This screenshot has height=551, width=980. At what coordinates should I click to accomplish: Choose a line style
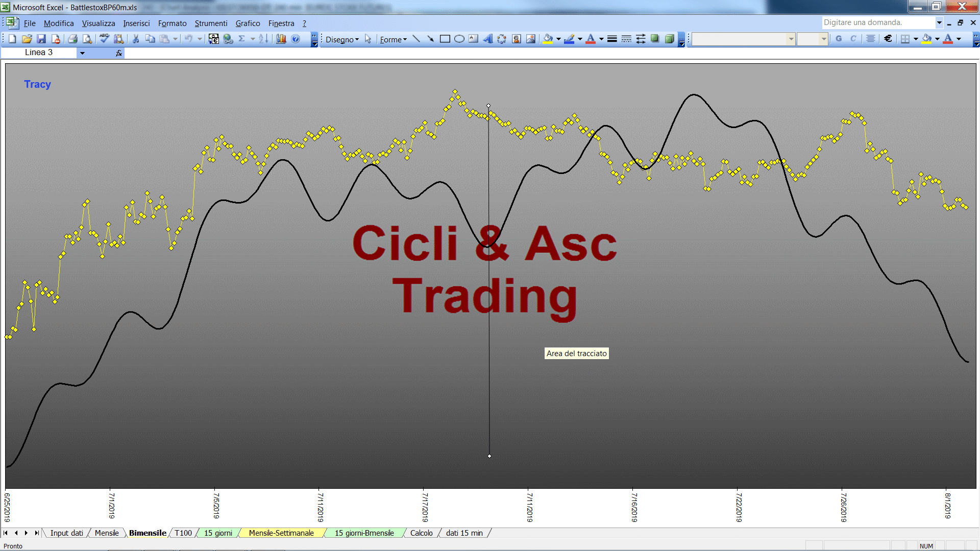pos(612,39)
